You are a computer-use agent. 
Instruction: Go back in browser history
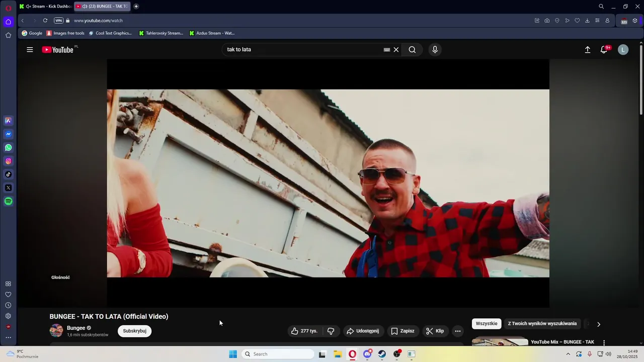pyautogui.click(x=23, y=21)
